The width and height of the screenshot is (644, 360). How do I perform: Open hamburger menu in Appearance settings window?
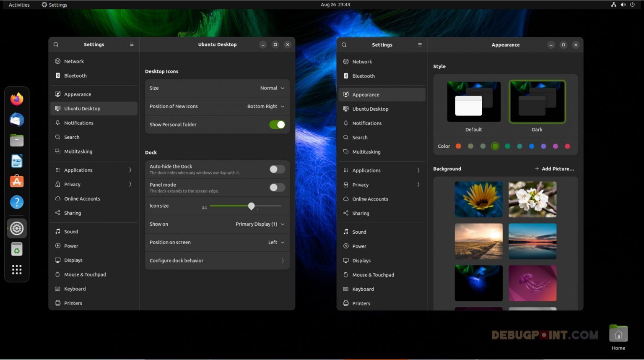(x=420, y=45)
